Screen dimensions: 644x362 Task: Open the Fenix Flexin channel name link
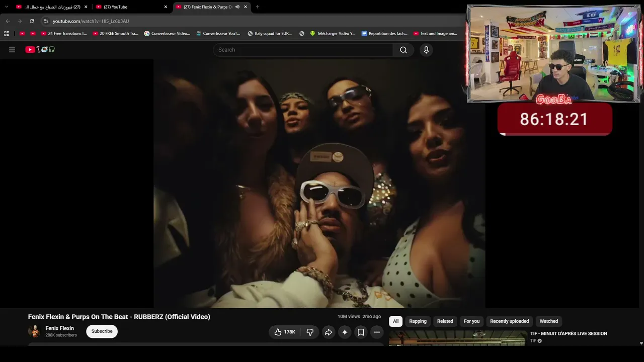click(59, 328)
